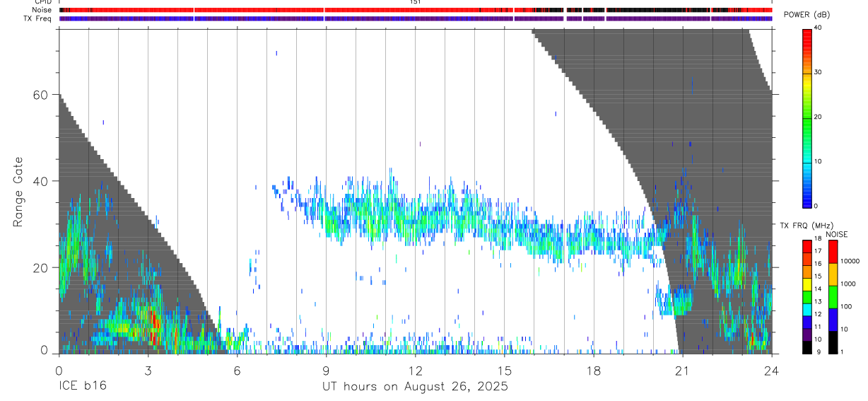Image resolution: width=868 pixels, height=401 pixels.
Task: Click the red top of the power colorbar
Action: [x=807, y=33]
